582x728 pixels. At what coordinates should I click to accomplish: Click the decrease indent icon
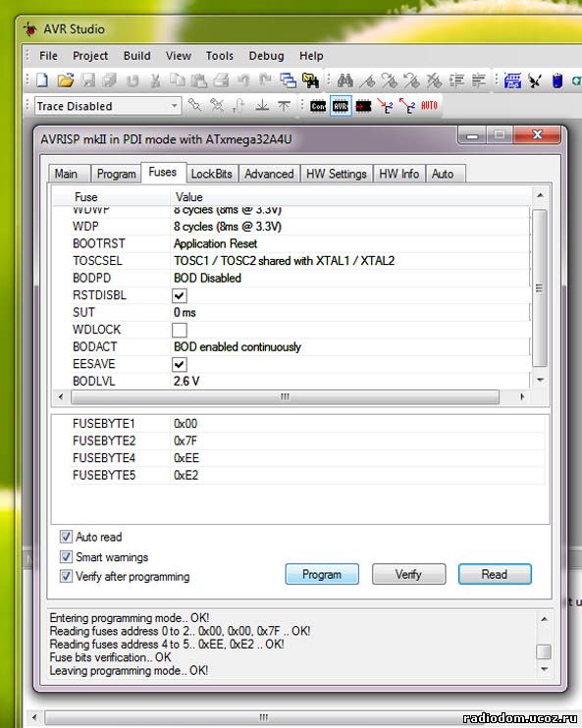click(x=478, y=80)
